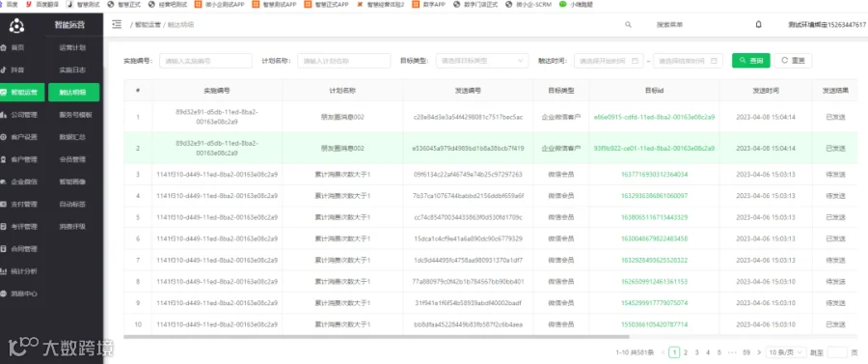The height and width of the screenshot is (364, 868).
Task: Open the 数字门店正式 bookmark
Action: (x=475, y=4)
